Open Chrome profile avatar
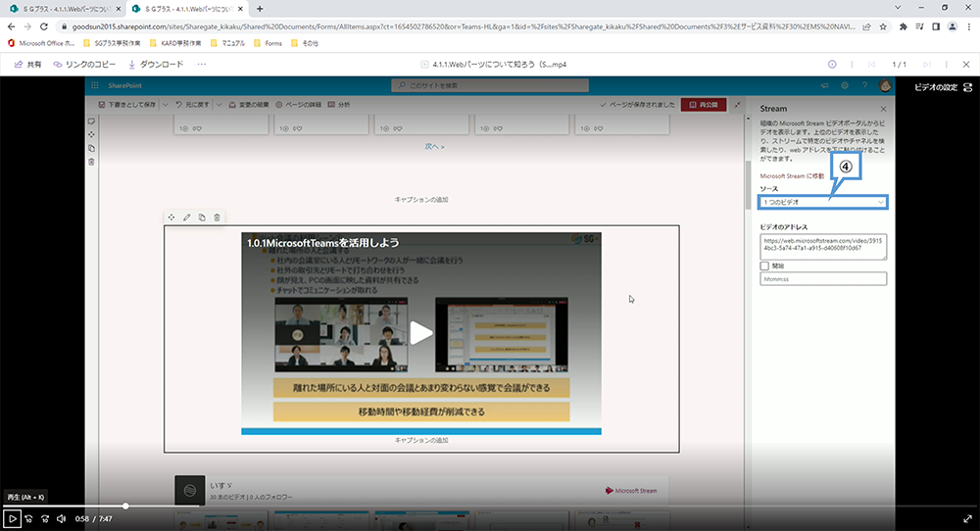This screenshot has width=980, height=531. click(x=953, y=26)
